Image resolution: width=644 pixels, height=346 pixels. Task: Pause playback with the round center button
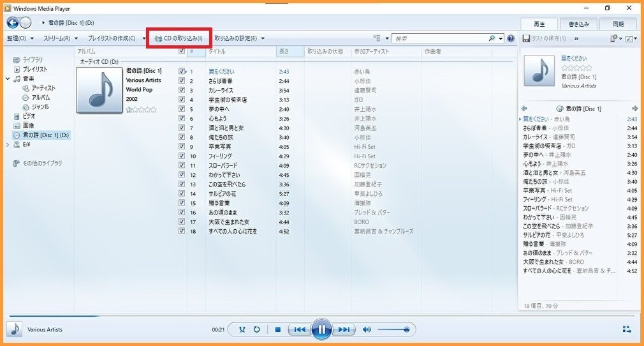tap(321, 329)
